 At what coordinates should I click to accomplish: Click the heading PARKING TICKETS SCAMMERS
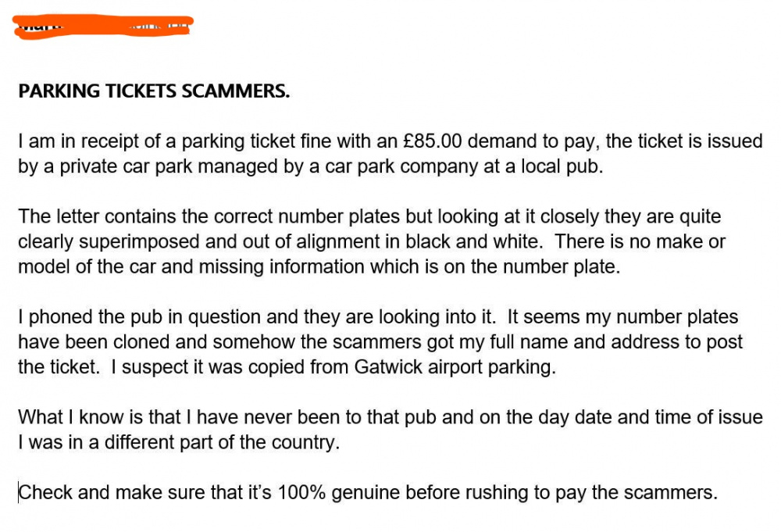tap(154, 91)
